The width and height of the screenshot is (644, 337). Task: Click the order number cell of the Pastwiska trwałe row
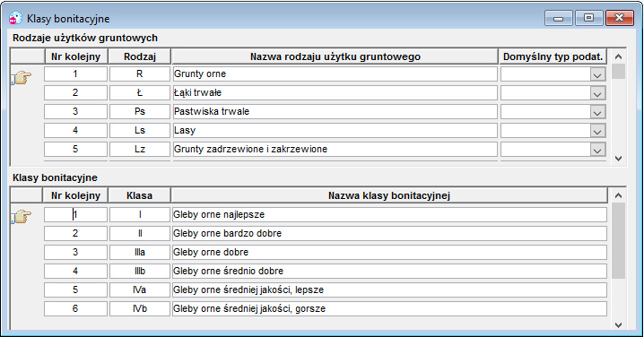(x=75, y=112)
